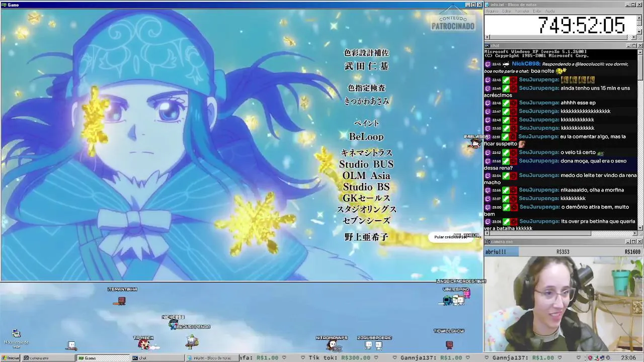644x362 pixels.
Task: Click the 749:52:05 timer text in Notepad
Action: click(581, 25)
